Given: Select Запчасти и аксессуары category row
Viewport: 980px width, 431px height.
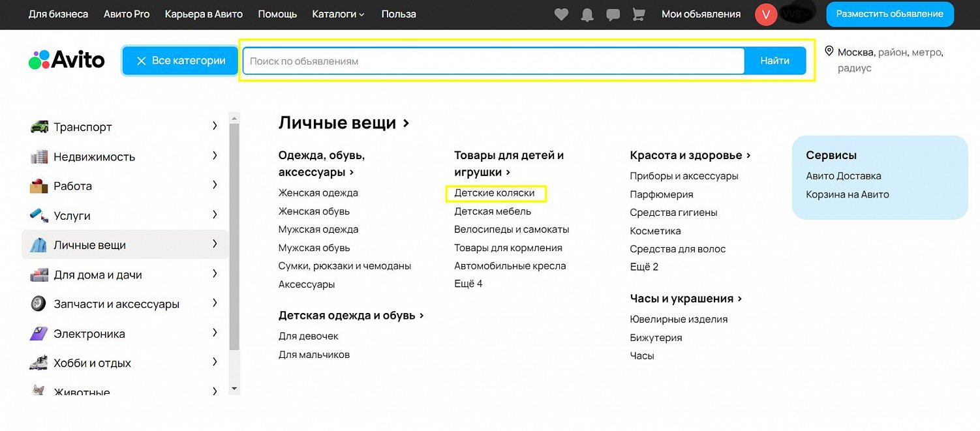Looking at the screenshot, I should 125,304.
